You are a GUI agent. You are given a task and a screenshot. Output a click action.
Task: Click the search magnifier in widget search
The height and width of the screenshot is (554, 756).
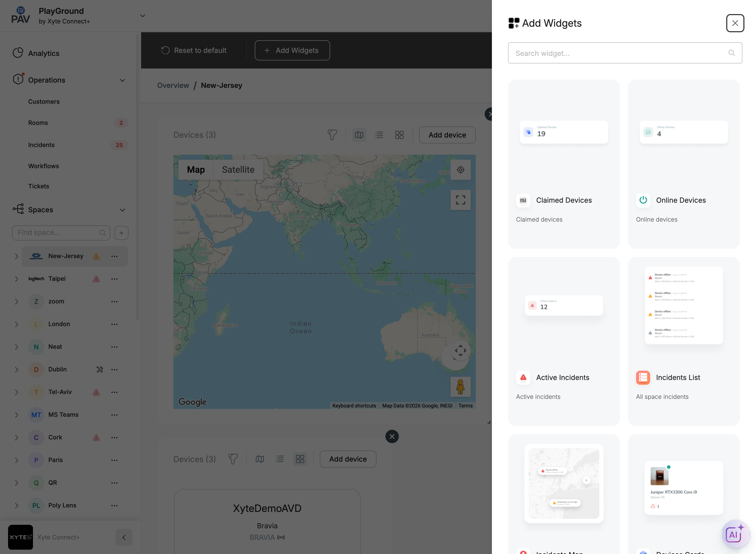click(732, 53)
